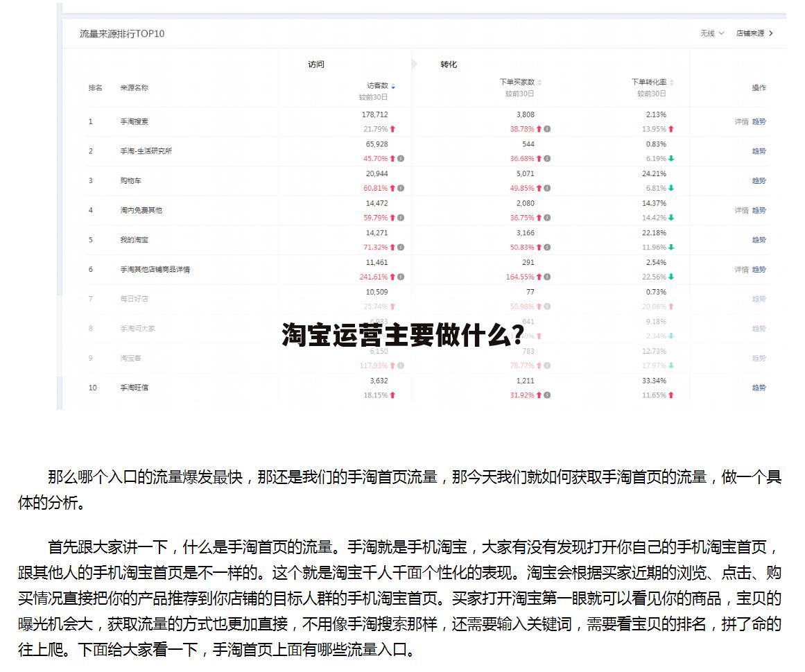The height and width of the screenshot is (672, 805).
Task: Open 趋势 for the 手淘搜索 row
Action: point(759,121)
